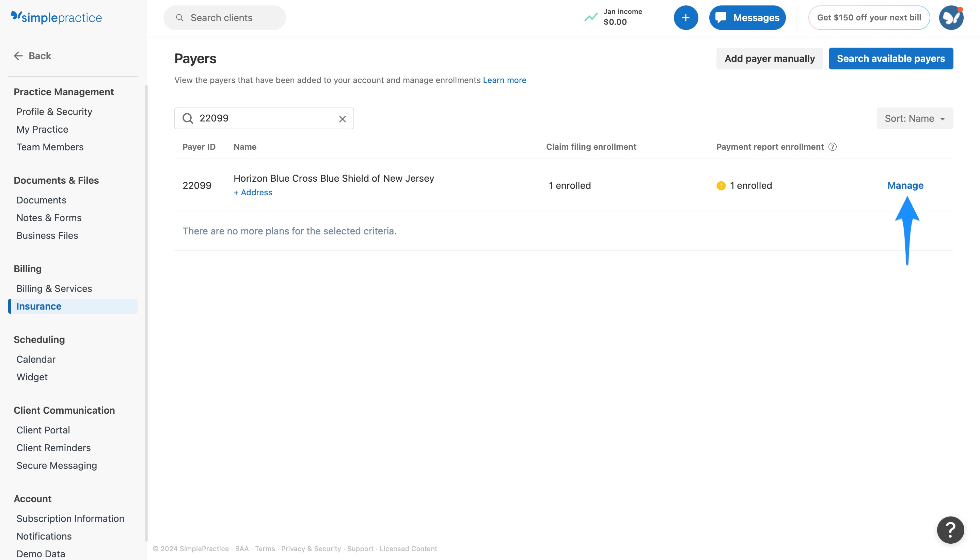Click the Jan income trend indicator

tap(590, 17)
